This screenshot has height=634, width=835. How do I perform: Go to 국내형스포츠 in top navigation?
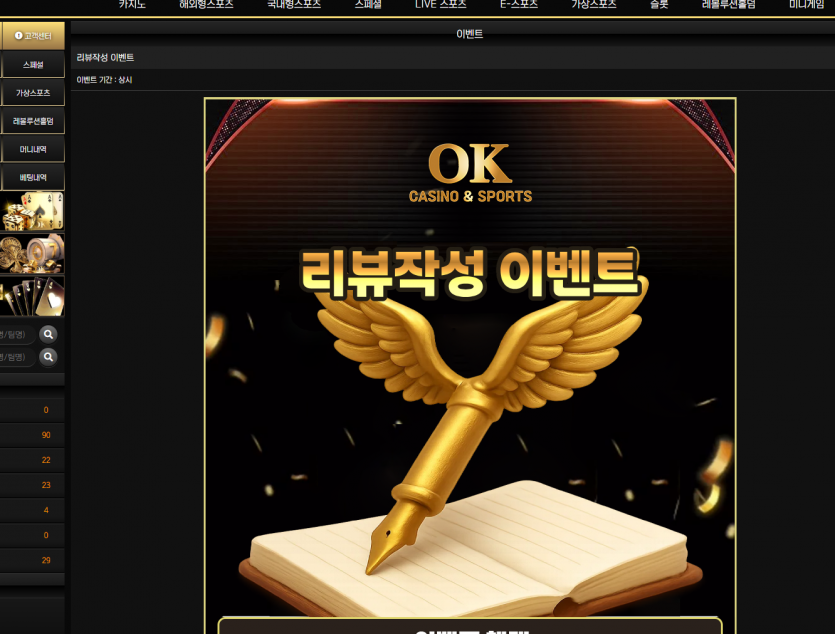tap(294, 4)
